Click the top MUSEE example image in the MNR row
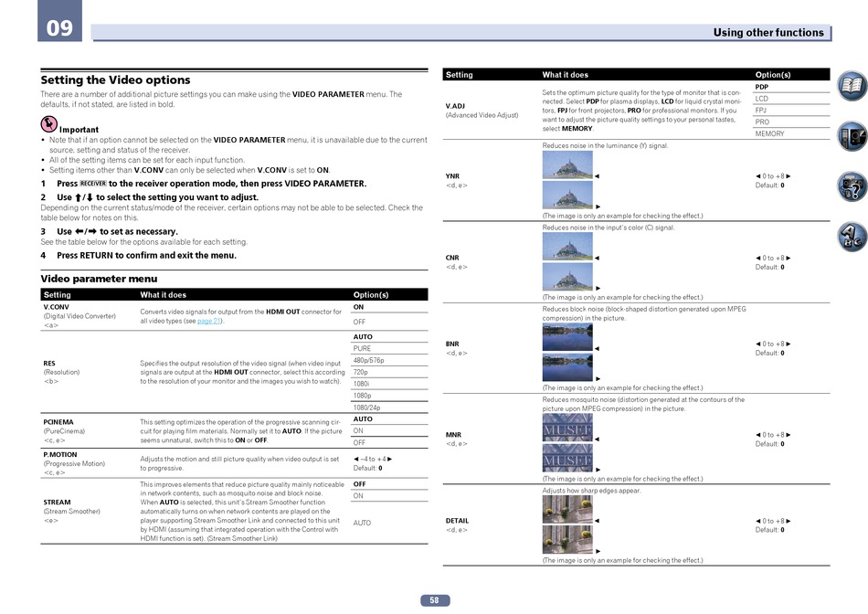The width and height of the screenshot is (868, 614). (567, 428)
